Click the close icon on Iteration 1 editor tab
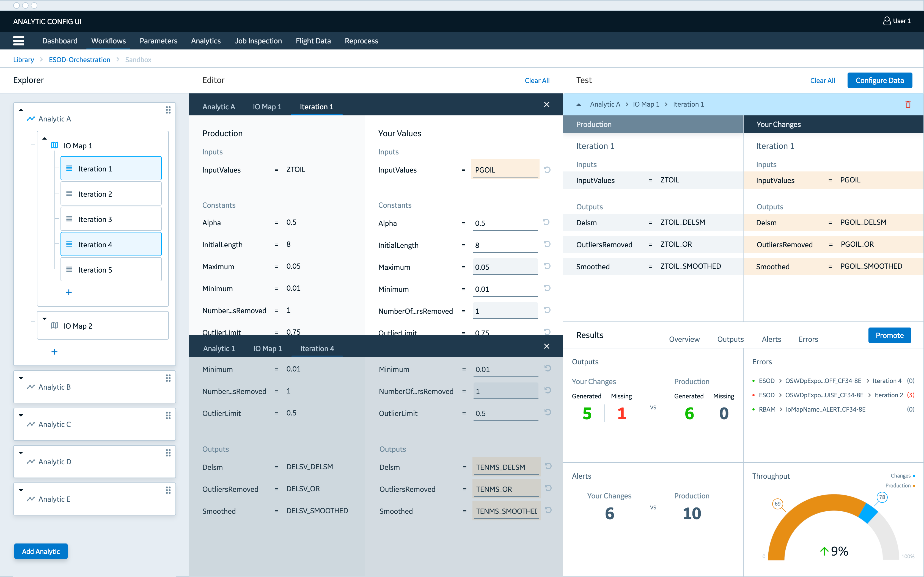Image resolution: width=924 pixels, height=577 pixels. point(547,105)
